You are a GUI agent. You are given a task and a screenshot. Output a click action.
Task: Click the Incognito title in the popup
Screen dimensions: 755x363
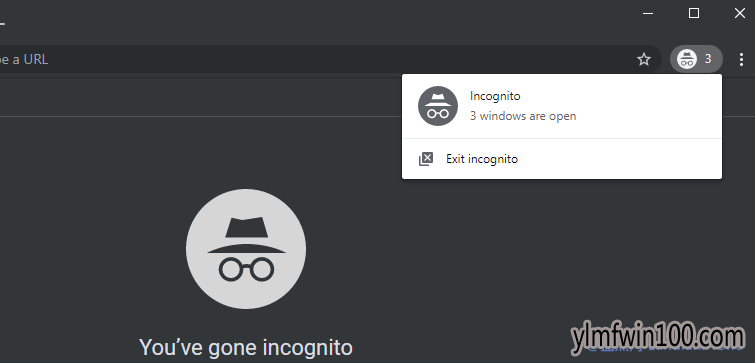495,96
